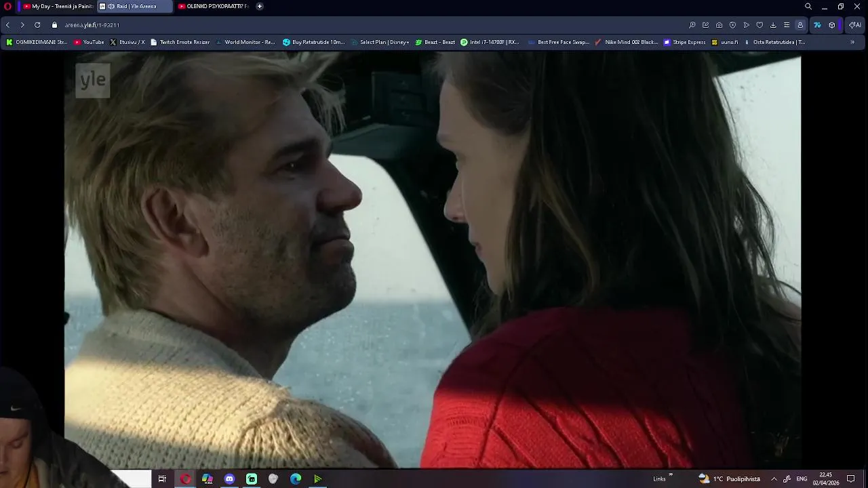Open Twitch Emote Resizer bookmark

coord(180,42)
